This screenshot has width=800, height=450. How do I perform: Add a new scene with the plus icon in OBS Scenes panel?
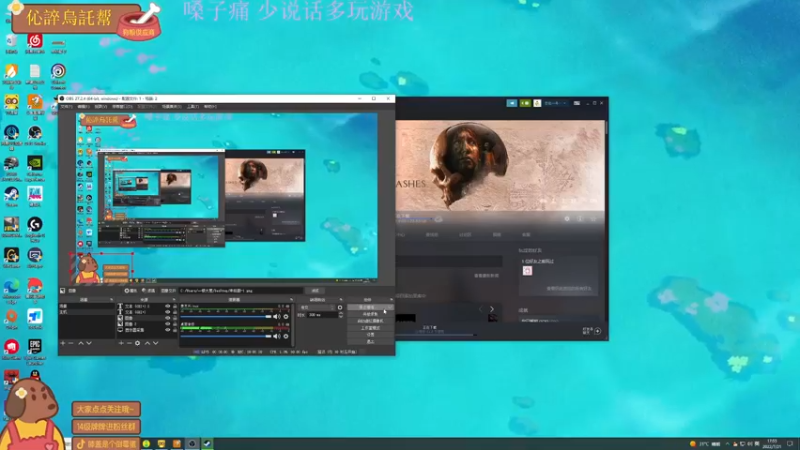63,343
